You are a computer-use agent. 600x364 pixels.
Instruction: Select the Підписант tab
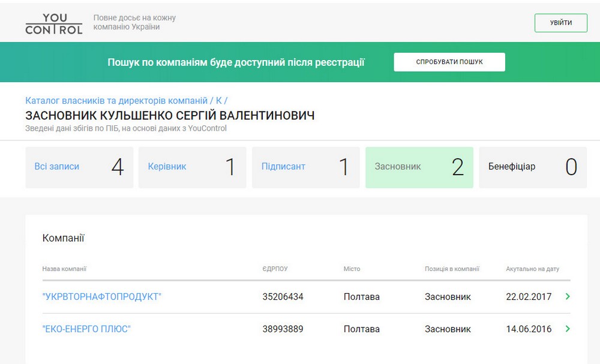pyautogui.click(x=306, y=167)
